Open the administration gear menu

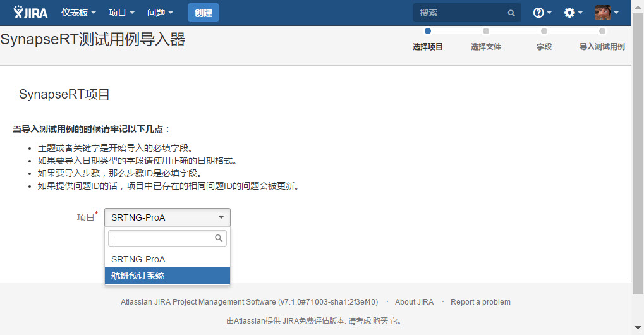[x=573, y=13]
